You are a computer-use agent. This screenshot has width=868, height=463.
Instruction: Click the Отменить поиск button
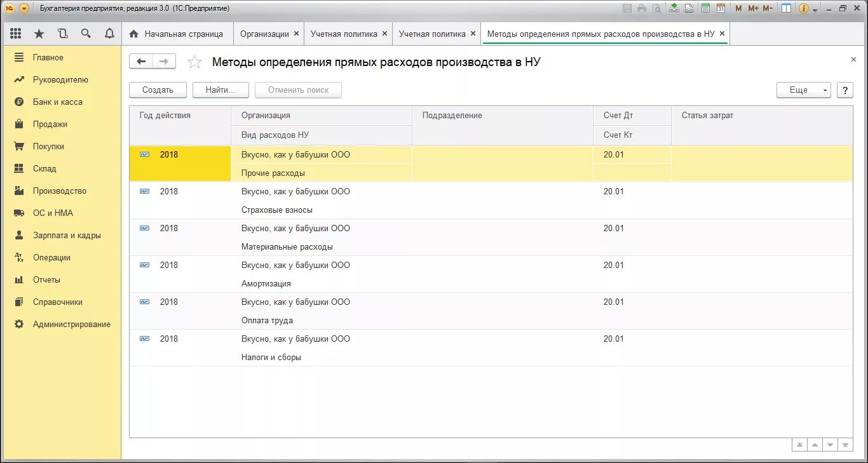click(298, 90)
